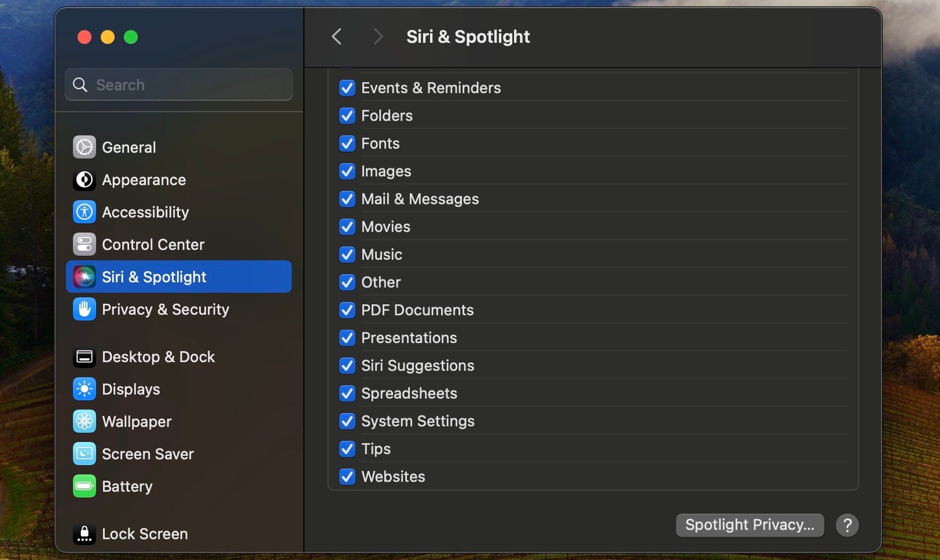Open General settings via its gear icon
Screen dimensions: 940x560
pos(84,147)
